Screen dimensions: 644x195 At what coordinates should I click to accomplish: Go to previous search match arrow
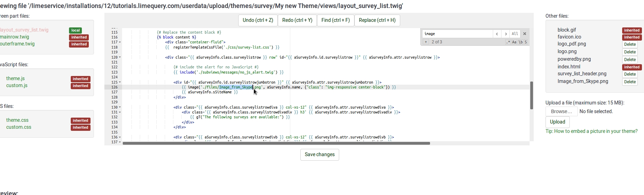[x=497, y=34]
